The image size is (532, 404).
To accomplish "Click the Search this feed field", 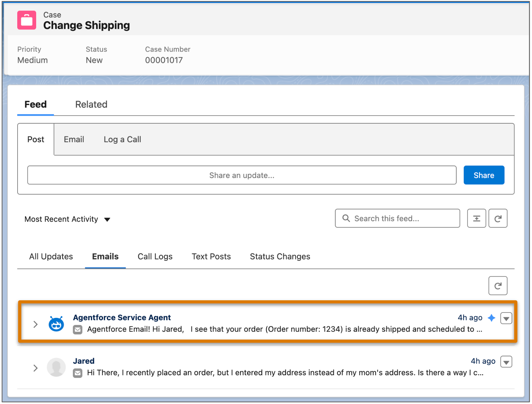I will pos(397,218).
